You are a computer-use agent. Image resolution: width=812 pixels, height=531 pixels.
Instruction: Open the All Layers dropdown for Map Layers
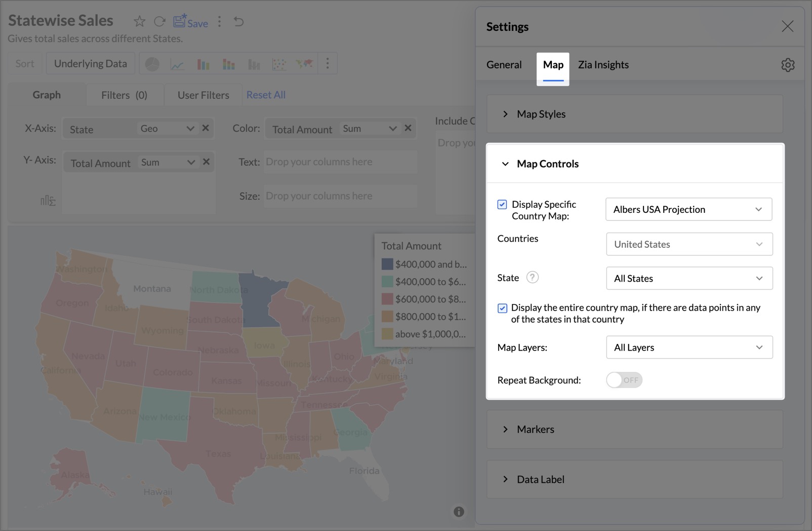click(689, 348)
